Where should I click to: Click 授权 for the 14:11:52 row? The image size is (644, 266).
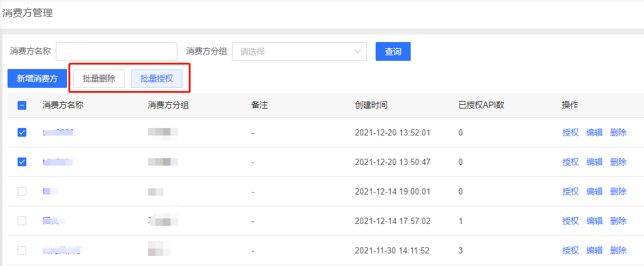(571, 250)
